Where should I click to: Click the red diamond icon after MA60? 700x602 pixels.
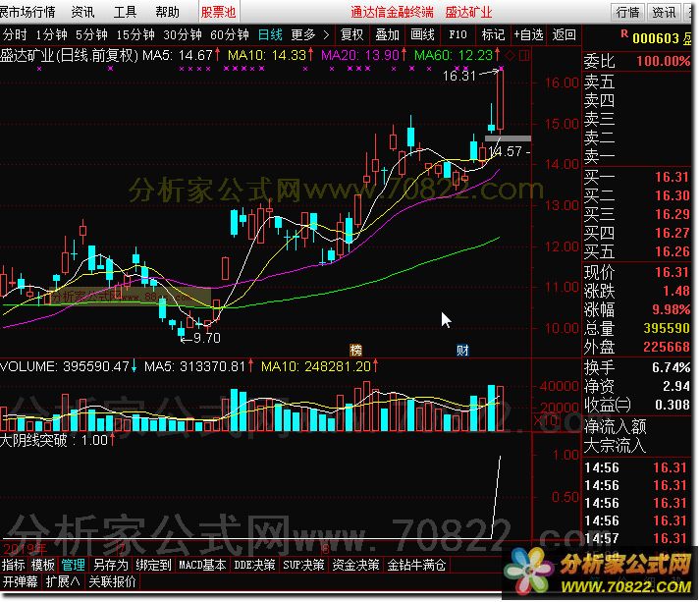(x=511, y=55)
